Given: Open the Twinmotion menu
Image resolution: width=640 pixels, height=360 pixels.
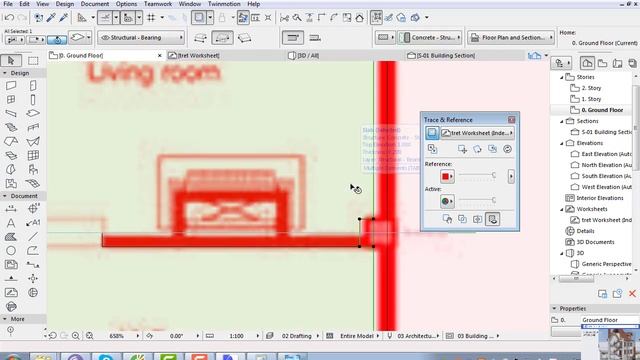Looking at the screenshot, I should click(224, 4).
